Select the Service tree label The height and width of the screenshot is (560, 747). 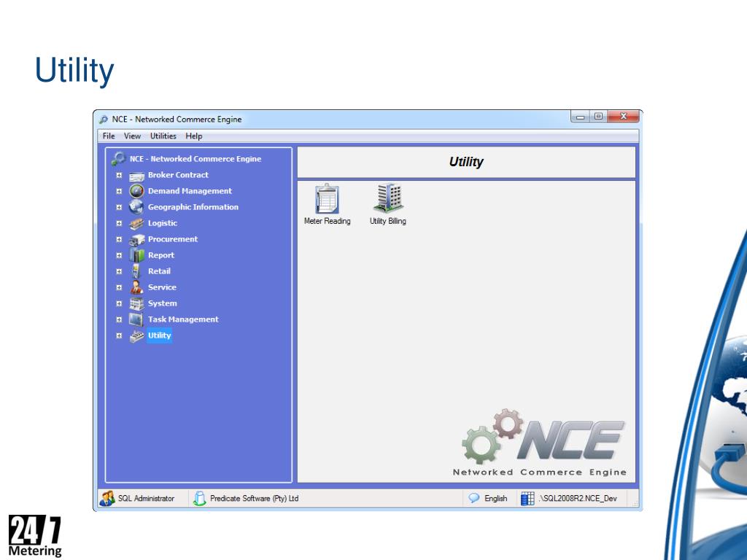click(x=162, y=287)
